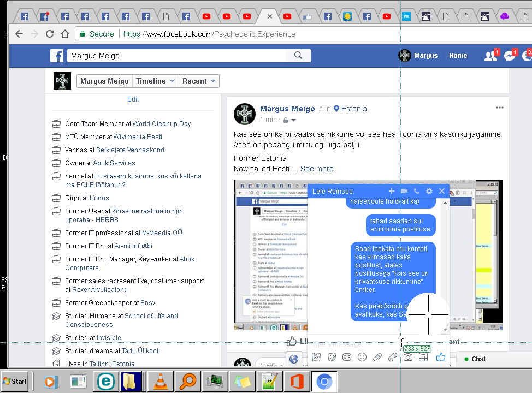Open the GIF picker in chat
Viewport: 532px width, 393px height.
click(x=347, y=357)
